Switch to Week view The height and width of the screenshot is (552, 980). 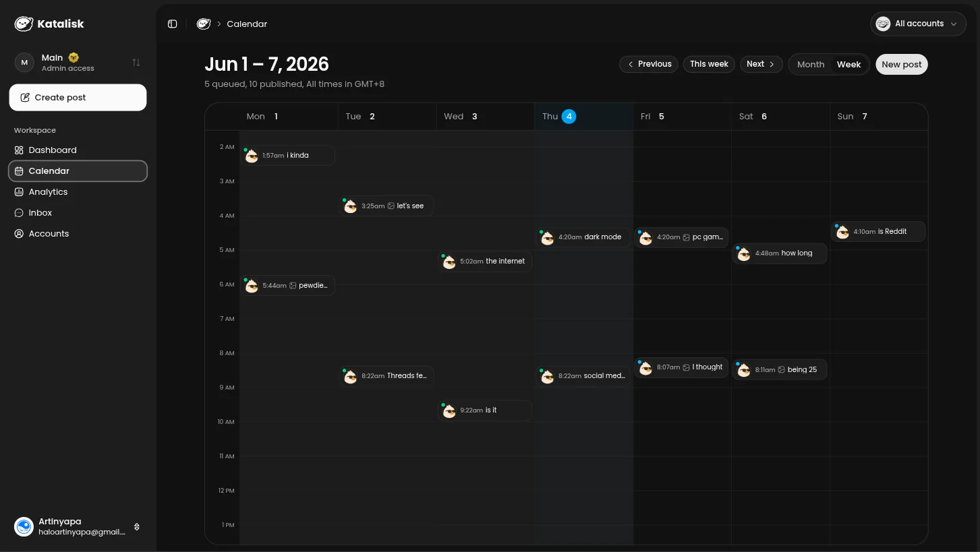pos(848,64)
